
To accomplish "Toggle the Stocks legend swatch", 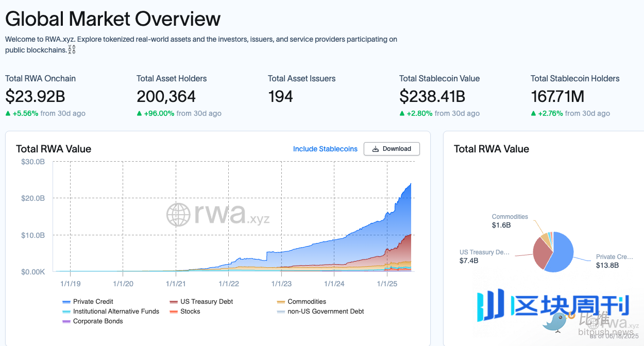I will (174, 312).
